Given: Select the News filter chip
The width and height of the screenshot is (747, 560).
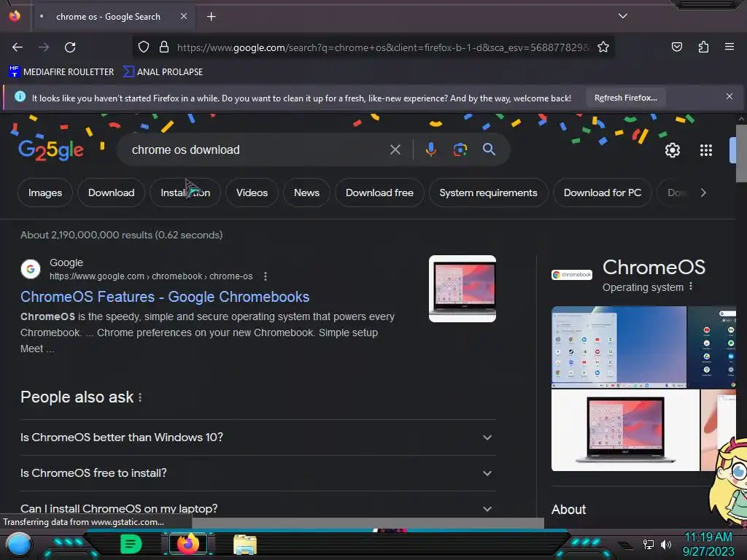Looking at the screenshot, I should tap(306, 192).
